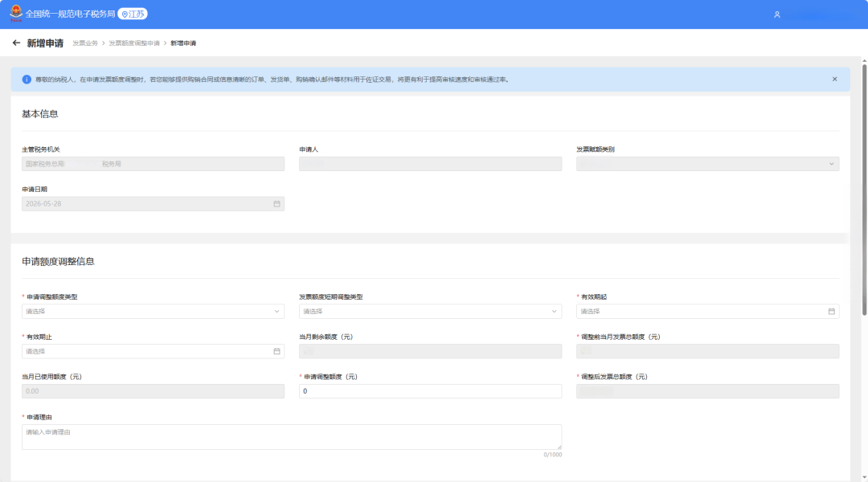Click the tax bureau emblem logo
Image resolution: width=868 pixels, height=482 pixels.
click(16, 14)
